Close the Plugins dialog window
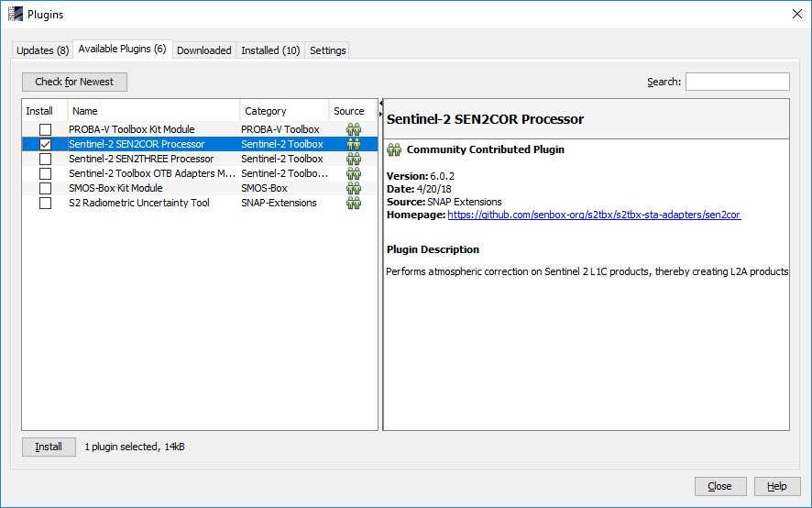Viewport: 812px width, 508px height. coord(797,14)
